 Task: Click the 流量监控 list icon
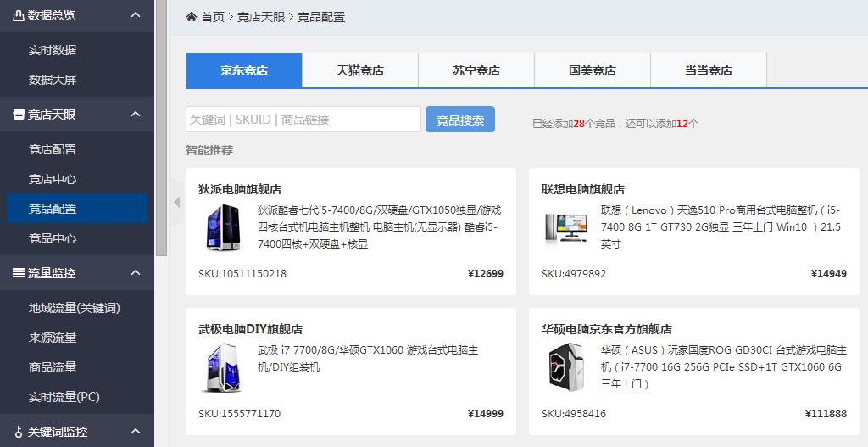point(19,272)
